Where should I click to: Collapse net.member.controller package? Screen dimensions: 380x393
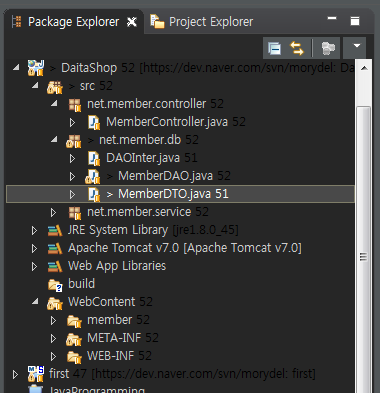click(54, 103)
